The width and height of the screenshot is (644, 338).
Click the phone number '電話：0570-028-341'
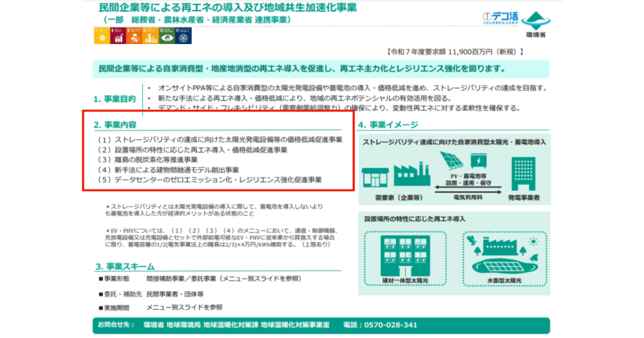click(380, 325)
